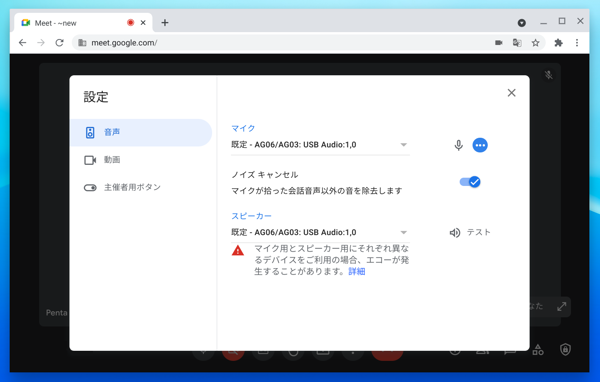Viewport: 600px width, 382px height.
Task: Open the 詳細 details link
Action: click(x=357, y=271)
